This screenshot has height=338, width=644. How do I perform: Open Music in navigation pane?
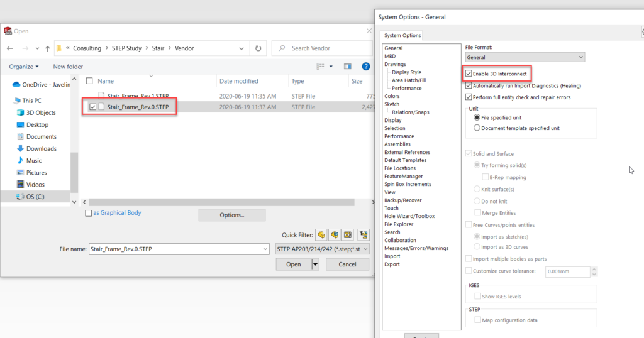point(29,161)
